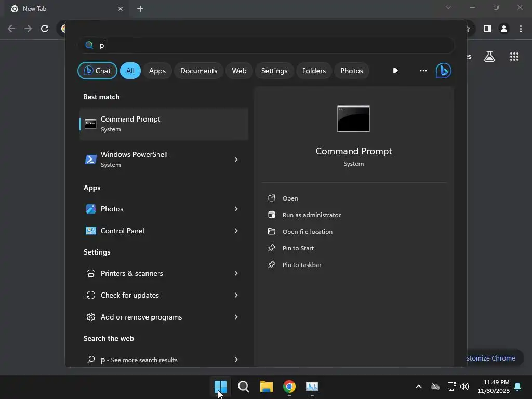Show hidden tray icons chevron
This screenshot has height=399, width=532.
(419, 387)
